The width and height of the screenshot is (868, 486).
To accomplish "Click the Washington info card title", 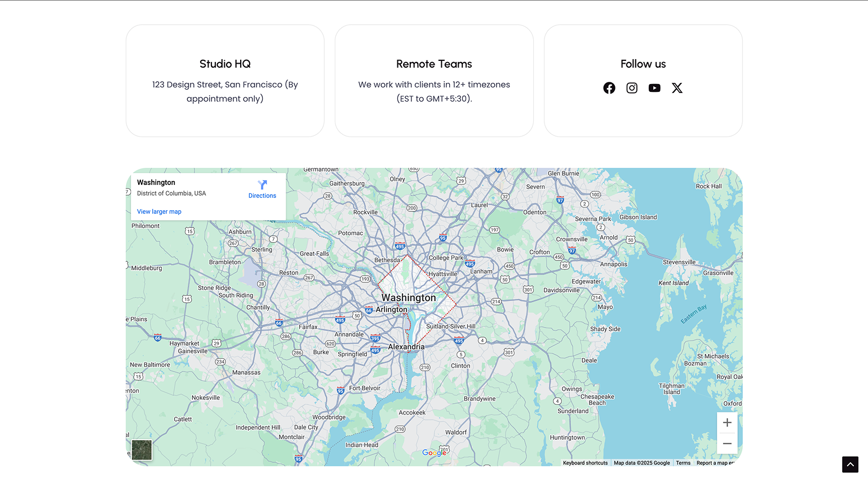I will coord(156,182).
